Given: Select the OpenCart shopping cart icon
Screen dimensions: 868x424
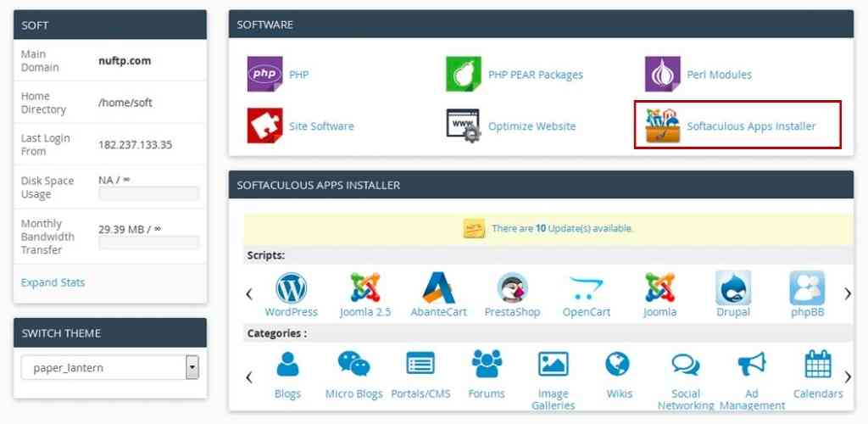Looking at the screenshot, I should coord(586,288).
